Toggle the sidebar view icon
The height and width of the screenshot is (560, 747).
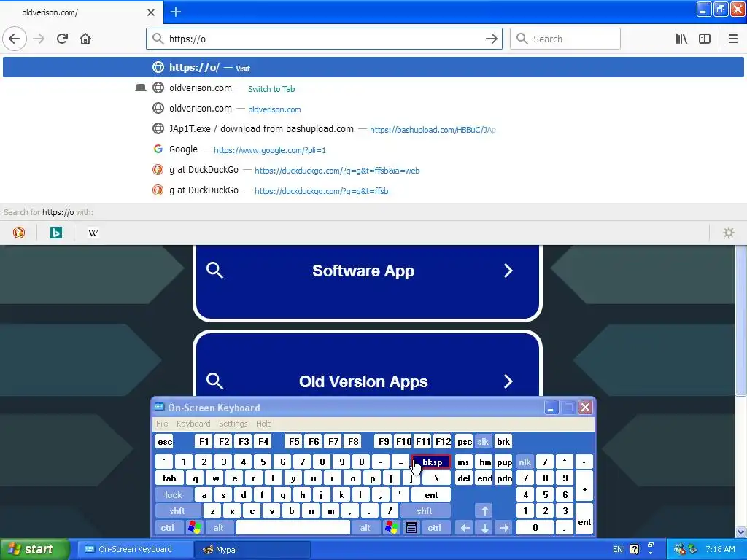tap(705, 39)
